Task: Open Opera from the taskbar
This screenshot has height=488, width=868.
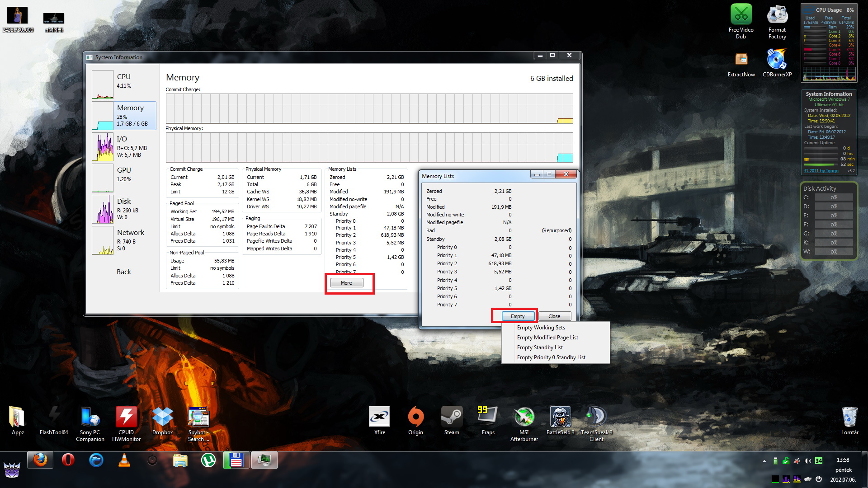Action: click(68, 460)
